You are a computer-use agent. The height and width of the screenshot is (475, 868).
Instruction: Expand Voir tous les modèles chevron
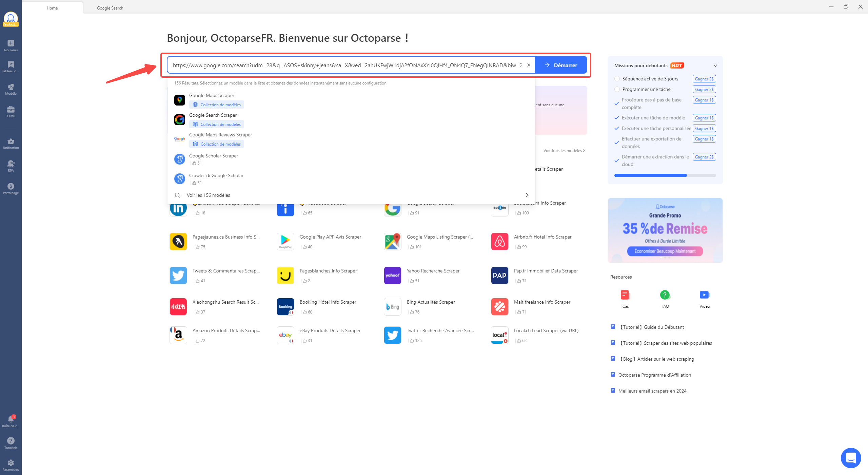coord(584,150)
